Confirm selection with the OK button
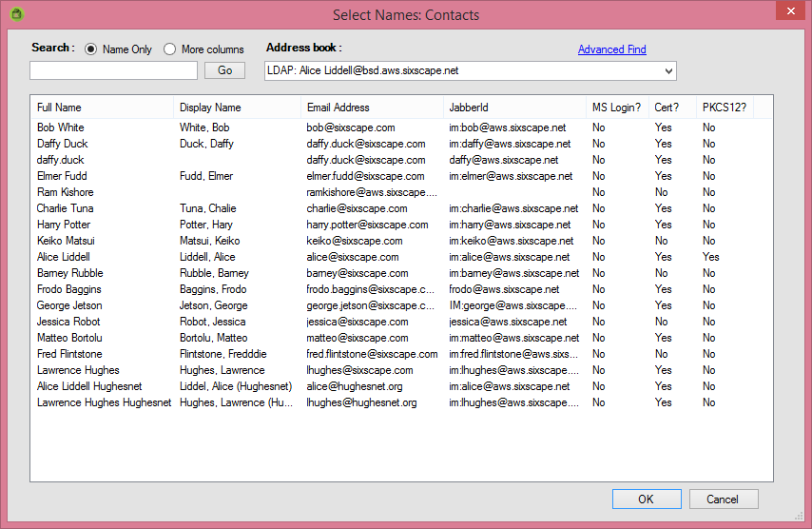The height and width of the screenshot is (529, 812). (647, 499)
